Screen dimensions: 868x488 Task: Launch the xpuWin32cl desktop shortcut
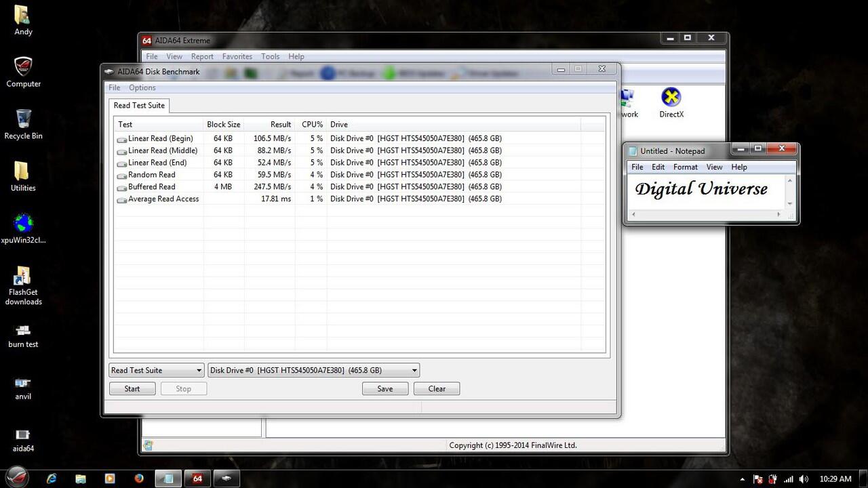point(23,228)
